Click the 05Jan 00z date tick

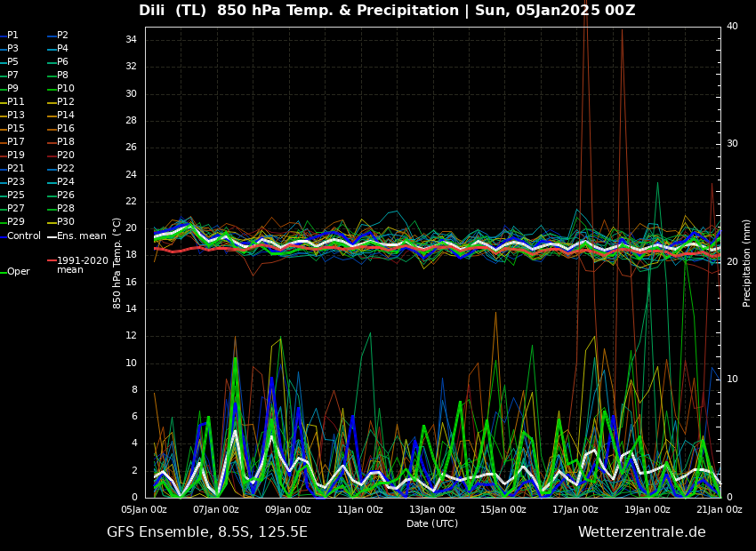click(x=144, y=509)
